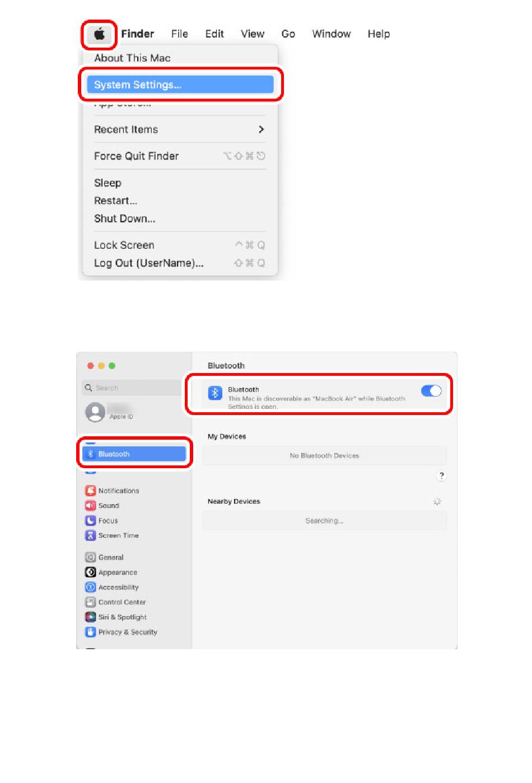The image size is (532, 783).
Task: Click the Notifications icon in sidebar
Action: (x=90, y=491)
